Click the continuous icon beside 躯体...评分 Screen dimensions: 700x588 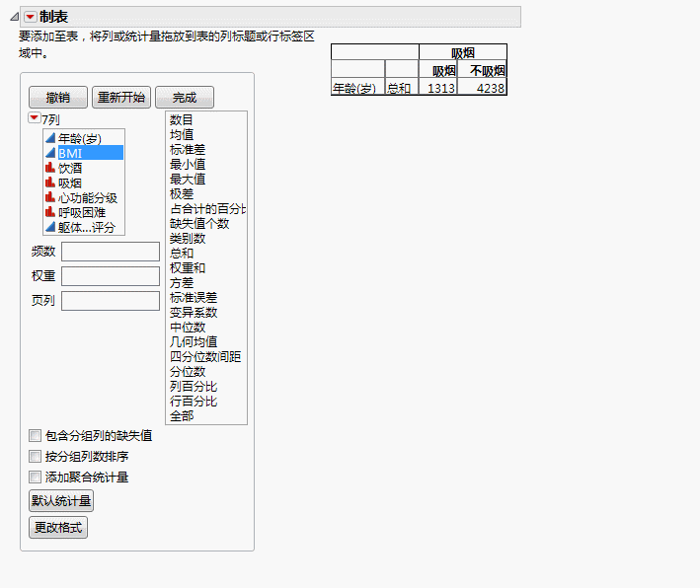pos(50,227)
